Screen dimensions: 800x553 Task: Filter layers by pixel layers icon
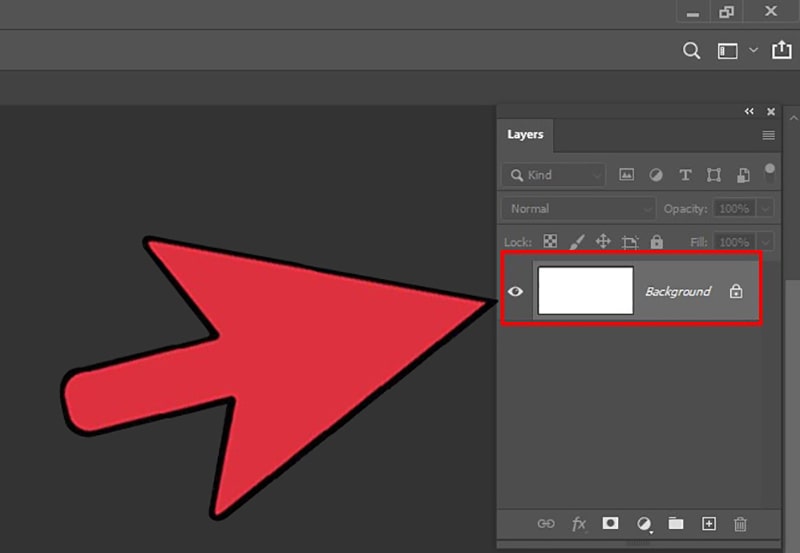627,175
